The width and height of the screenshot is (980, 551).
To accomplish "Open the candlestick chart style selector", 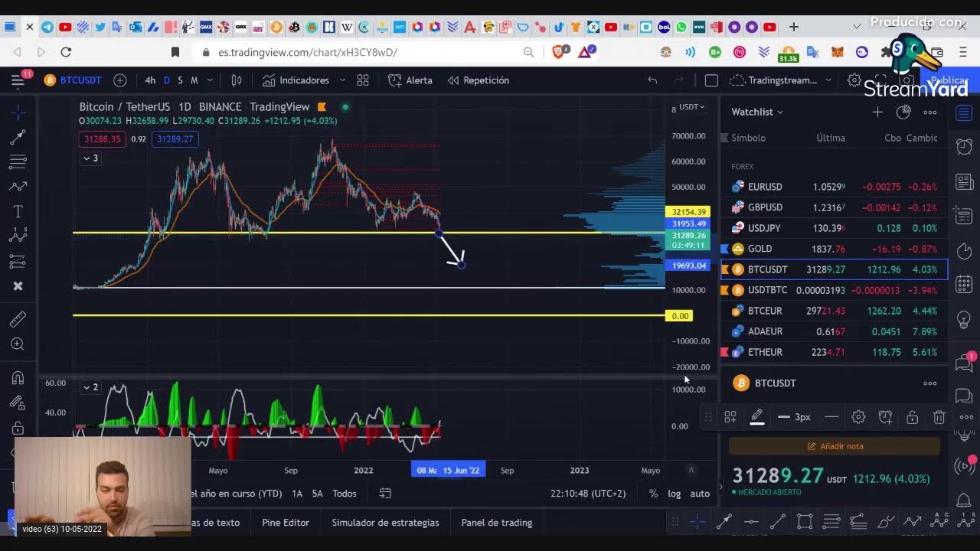I will pos(237,80).
